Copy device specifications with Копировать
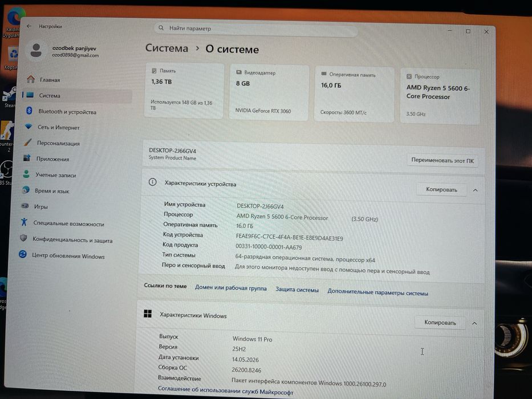This screenshot has width=532, height=399. (x=441, y=190)
